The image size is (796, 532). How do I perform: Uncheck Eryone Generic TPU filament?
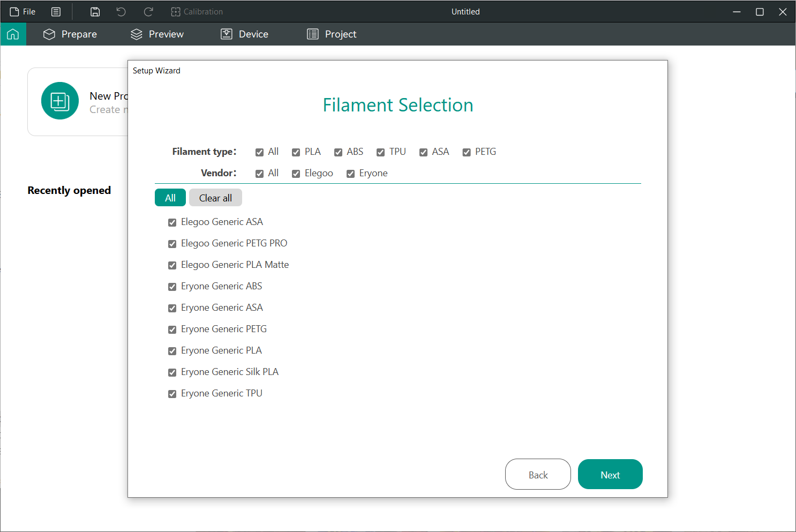pos(172,394)
